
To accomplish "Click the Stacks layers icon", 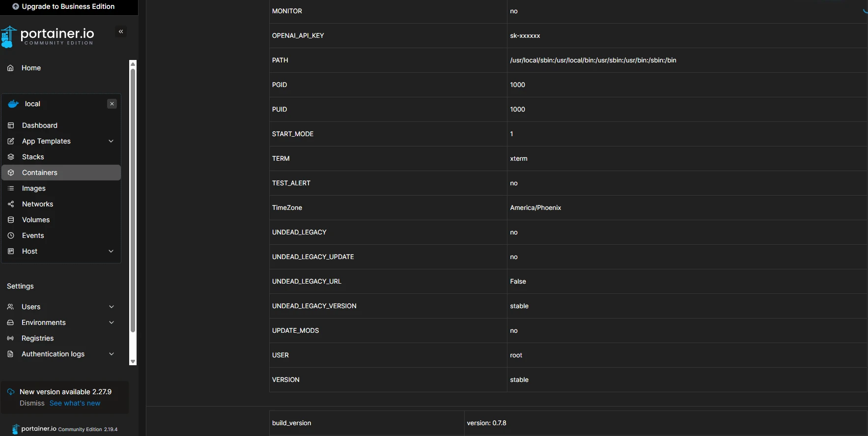I will (11, 157).
